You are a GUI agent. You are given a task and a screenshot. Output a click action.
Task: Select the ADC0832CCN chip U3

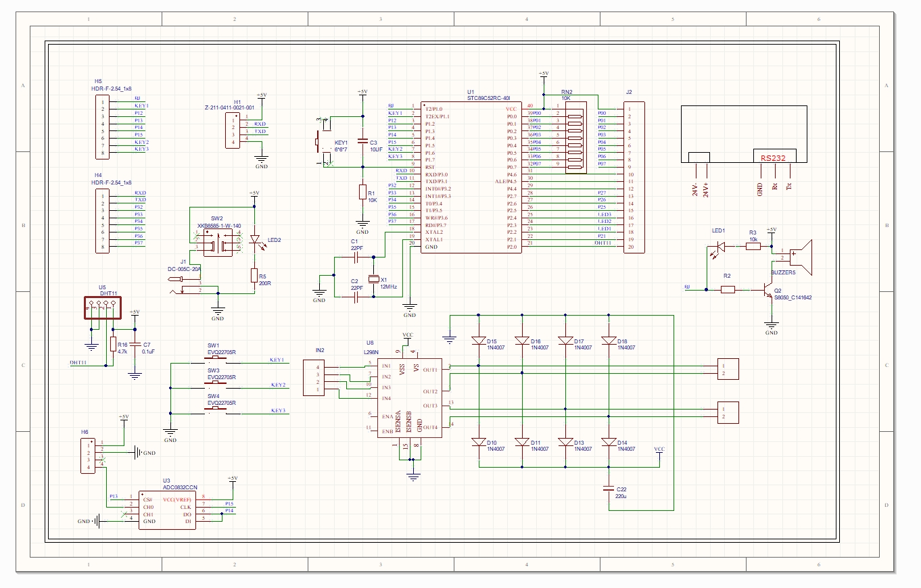click(167, 510)
